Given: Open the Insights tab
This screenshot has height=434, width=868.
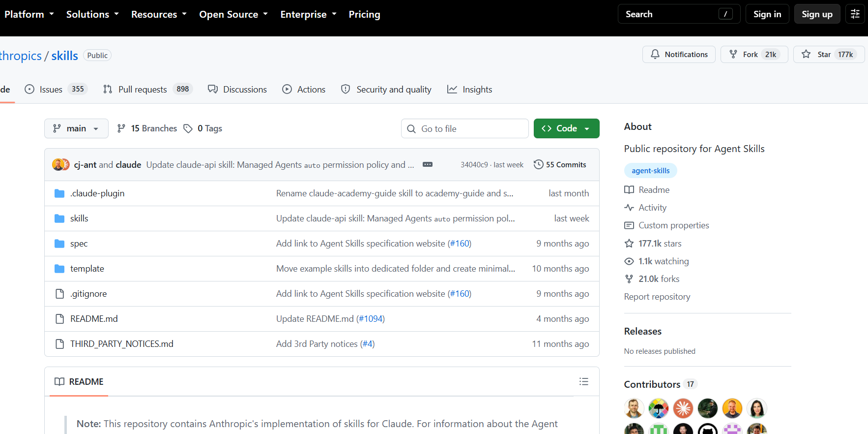Looking at the screenshot, I should click(469, 89).
